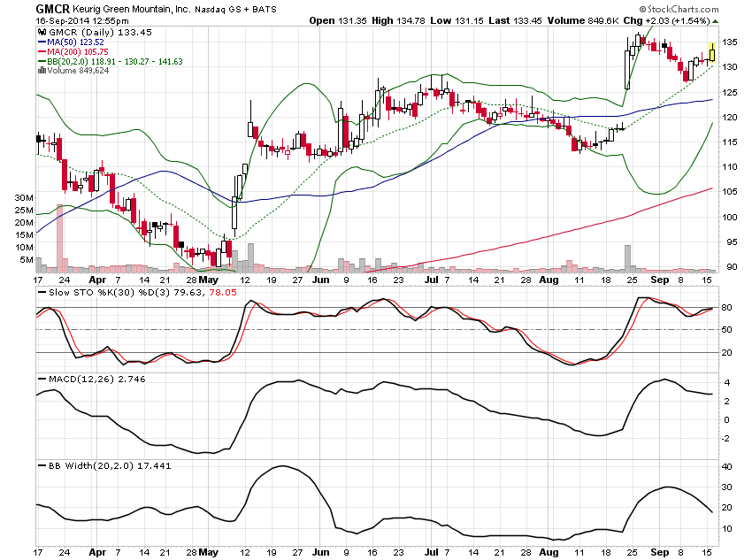Click the May label under the price chart
Screen dimensions: 752x560
click(x=209, y=280)
